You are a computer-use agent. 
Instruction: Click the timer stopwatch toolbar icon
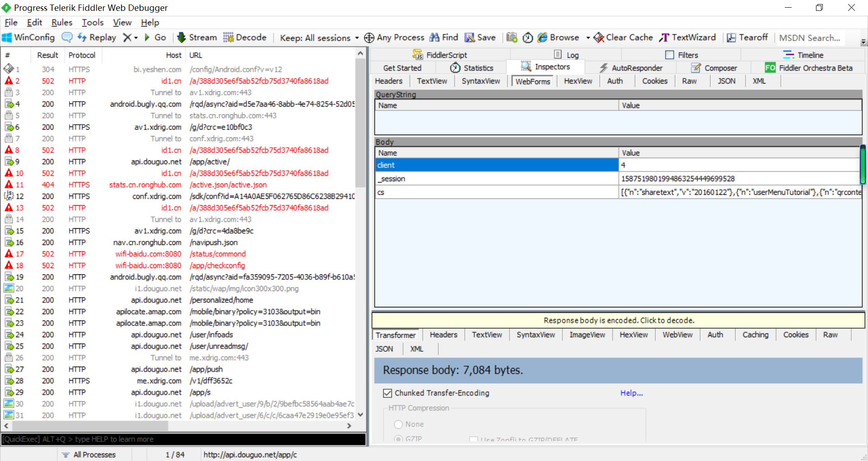coord(528,38)
